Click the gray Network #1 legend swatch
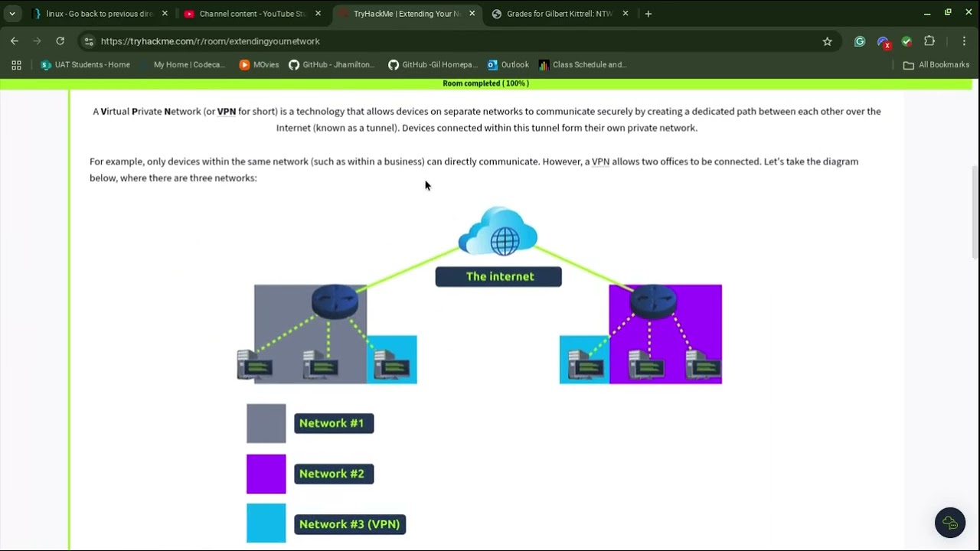The image size is (980, 551). click(266, 423)
